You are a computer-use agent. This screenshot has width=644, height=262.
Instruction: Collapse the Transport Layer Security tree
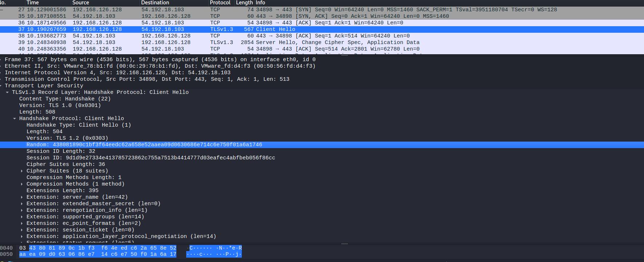click(1, 86)
